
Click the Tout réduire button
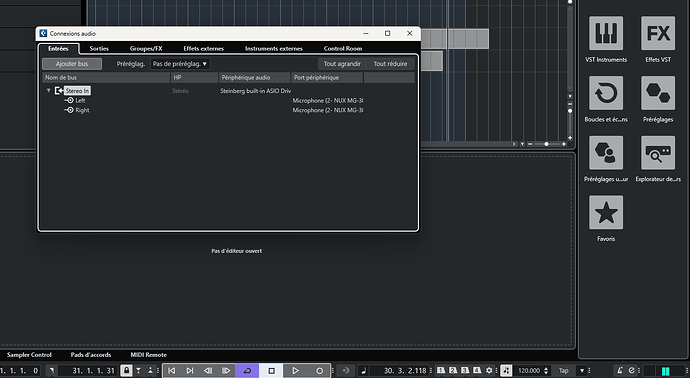(x=390, y=64)
